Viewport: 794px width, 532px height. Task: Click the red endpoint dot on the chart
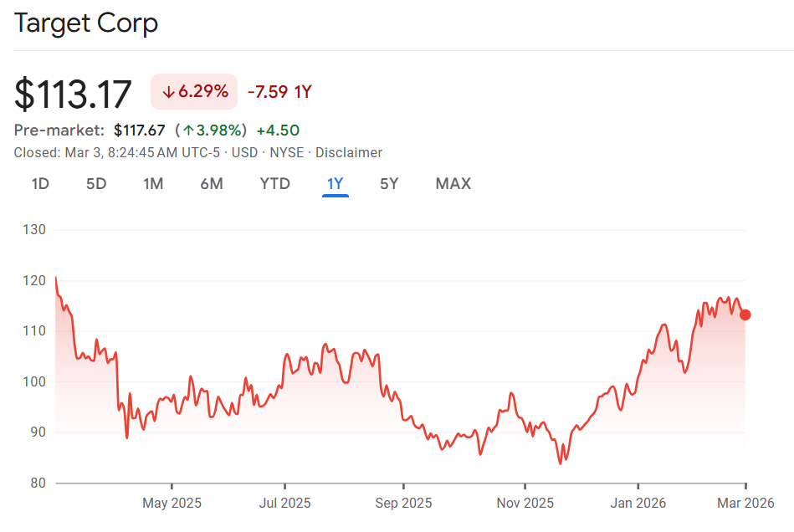745,315
